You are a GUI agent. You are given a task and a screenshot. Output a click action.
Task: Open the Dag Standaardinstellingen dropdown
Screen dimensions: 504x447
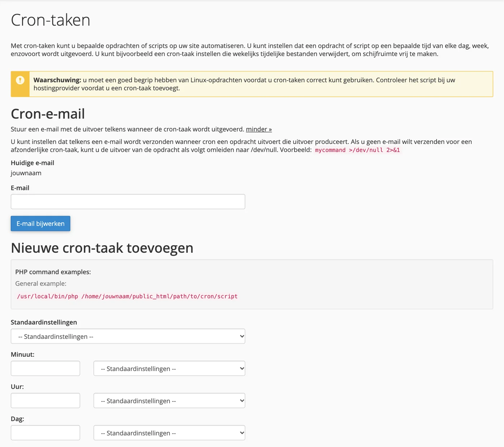[x=169, y=433]
